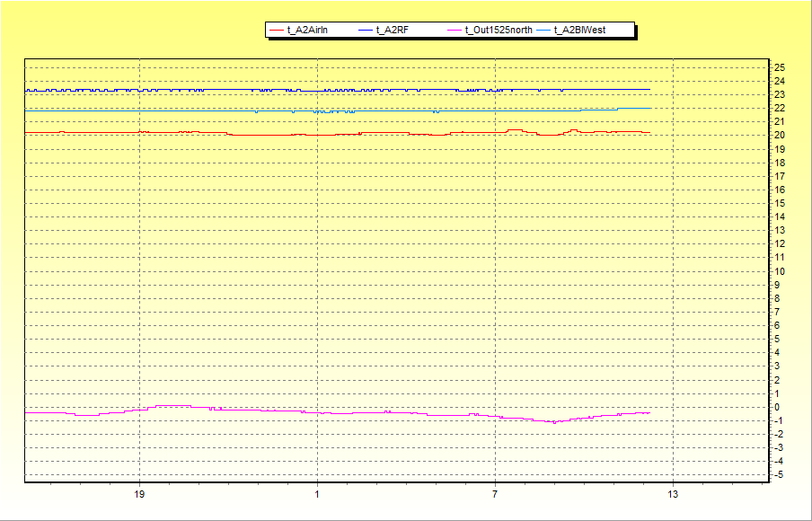The image size is (812, 521).
Task: Click the light blue curve near 22 degrees
Action: click(620, 108)
